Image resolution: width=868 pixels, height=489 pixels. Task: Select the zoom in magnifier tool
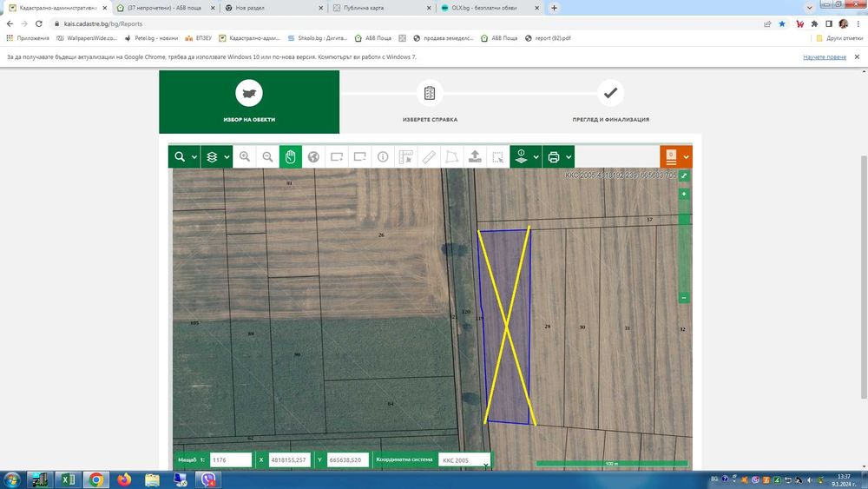[x=245, y=157]
